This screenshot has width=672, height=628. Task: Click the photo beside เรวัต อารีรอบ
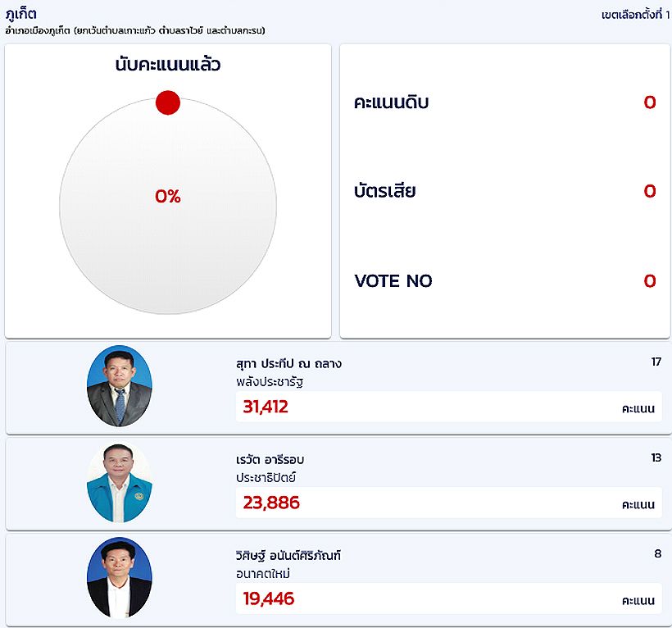pos(120,483)
